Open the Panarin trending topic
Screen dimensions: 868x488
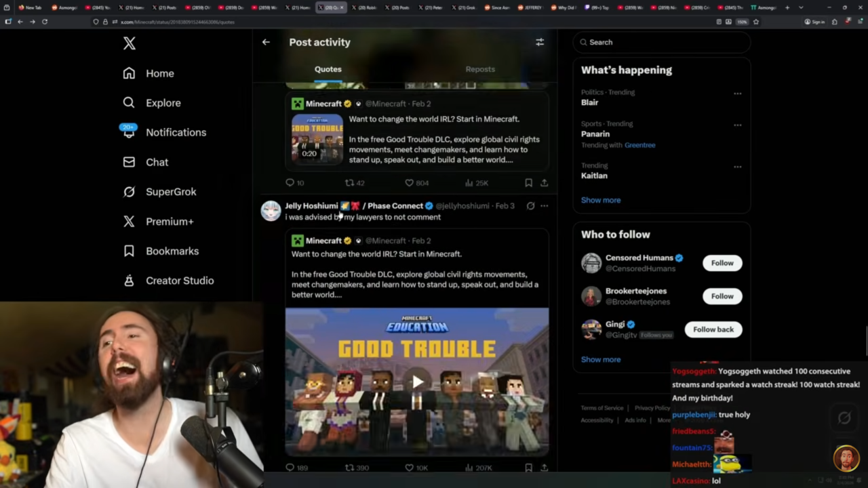(595, 134)
